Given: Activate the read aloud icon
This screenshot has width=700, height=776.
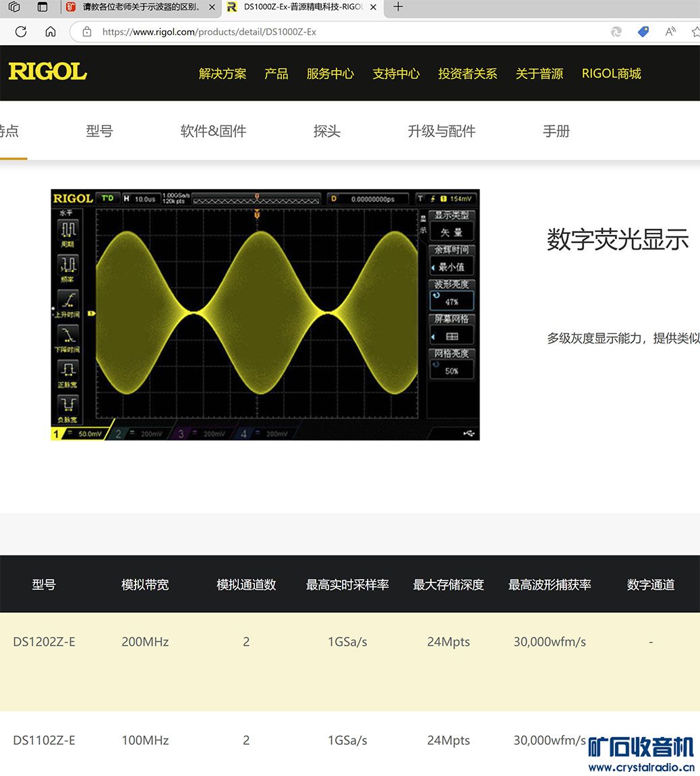Looking at the screenshot, I should tap(670, 32).
